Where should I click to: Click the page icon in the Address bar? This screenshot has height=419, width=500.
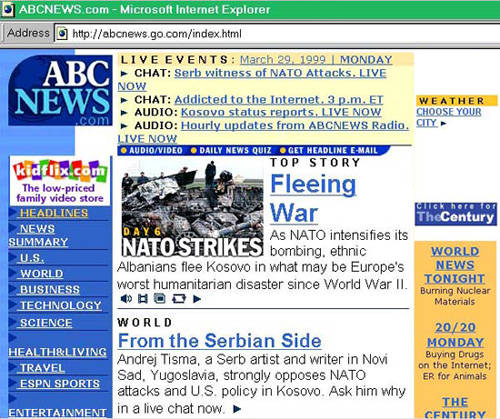(62, 34)
